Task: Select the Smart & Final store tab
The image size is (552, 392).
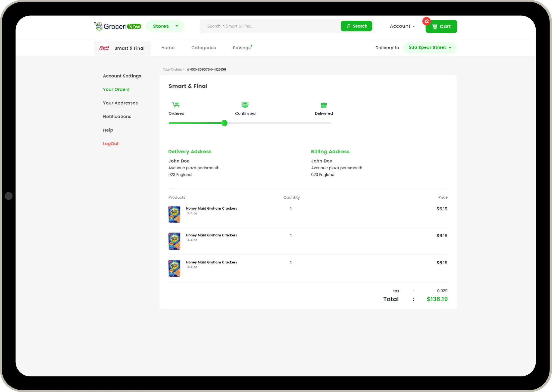Action: point(122,48)
